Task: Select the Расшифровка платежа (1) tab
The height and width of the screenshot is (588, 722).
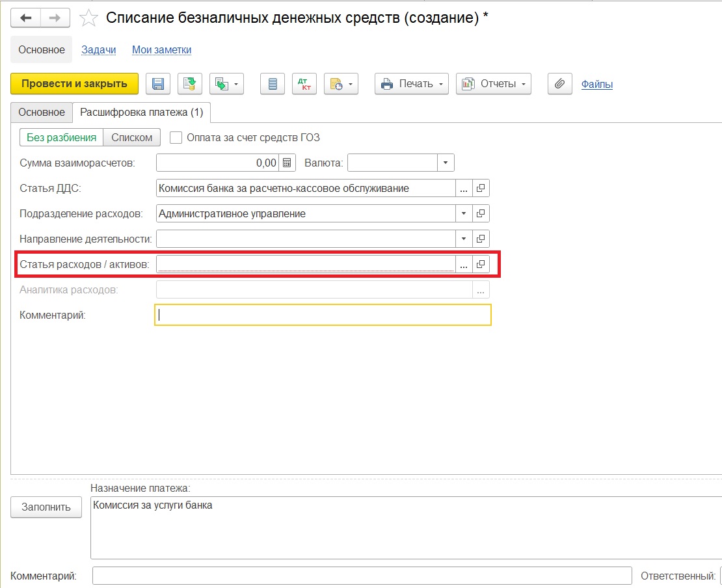Action: tap(141, 113)
